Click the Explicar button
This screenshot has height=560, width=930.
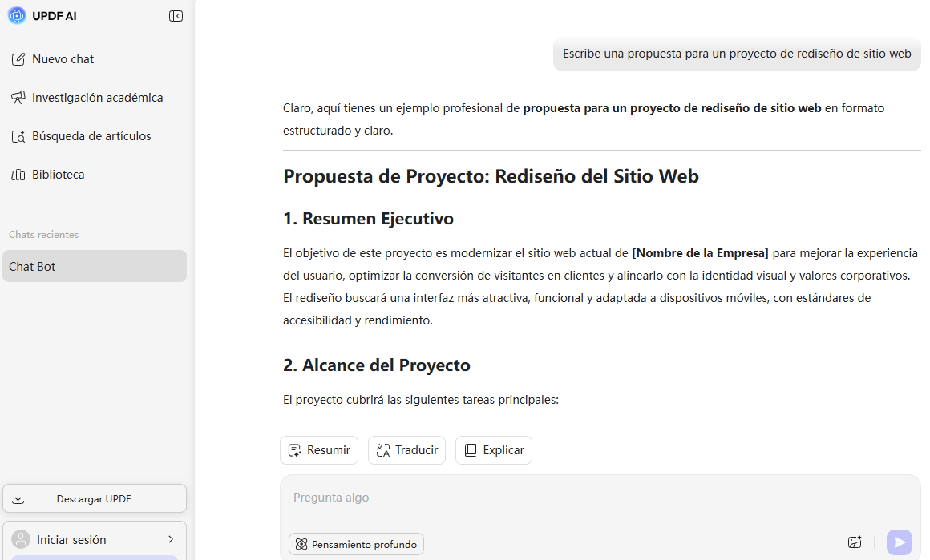[494, 450]
